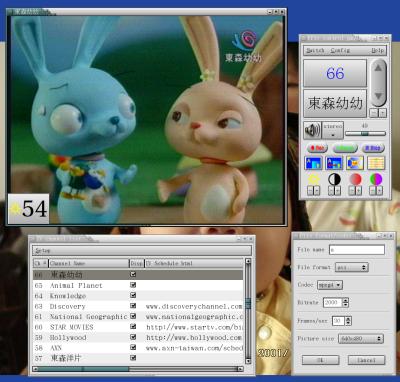Click the blue oval button right of green

coord(373,148)
